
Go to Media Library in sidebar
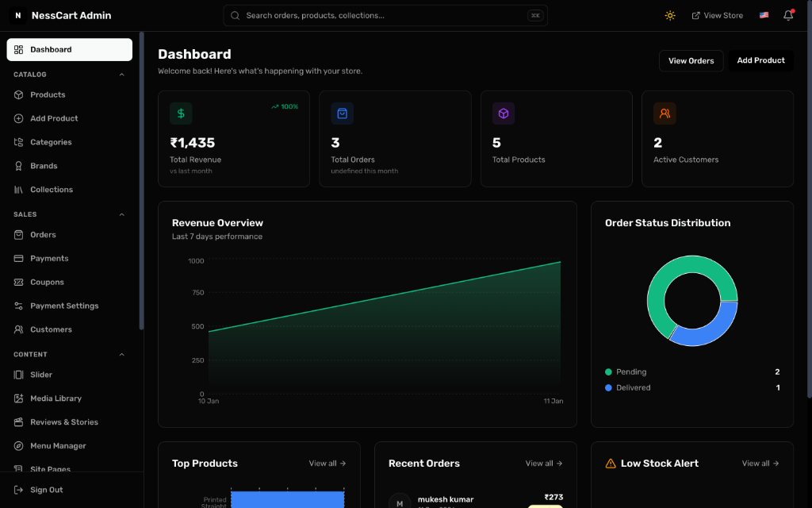pyautogui.click(x=56, y=398)
